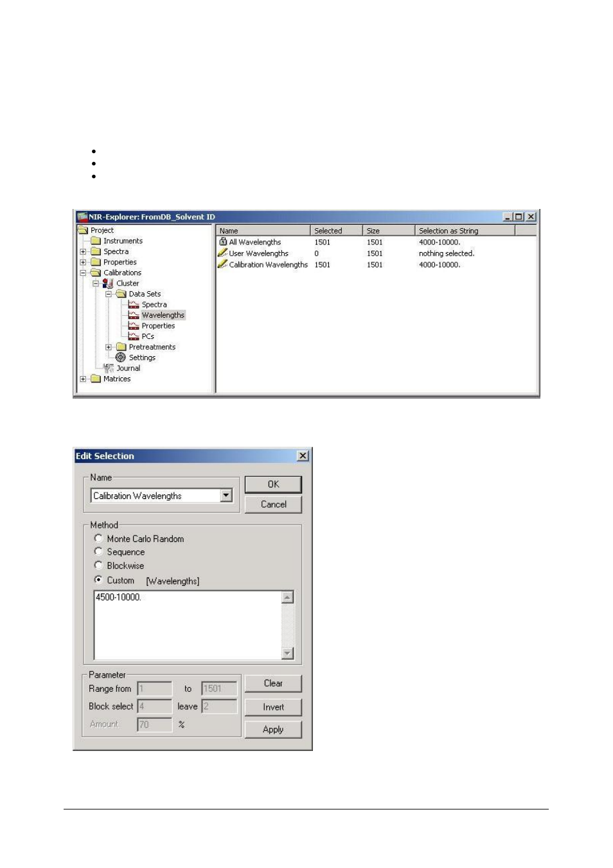Collapse the Calibrations node
Viewport: 613px width, 868px height.
83,273
